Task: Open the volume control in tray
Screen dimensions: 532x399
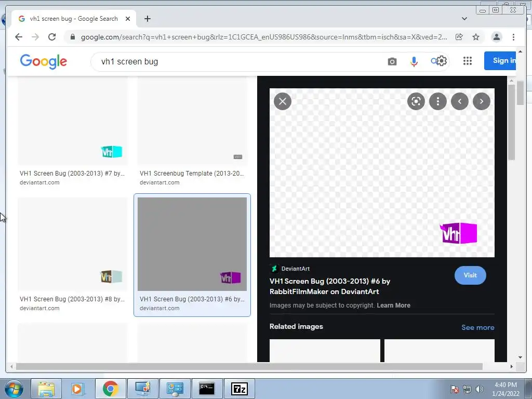Action: 480,389
